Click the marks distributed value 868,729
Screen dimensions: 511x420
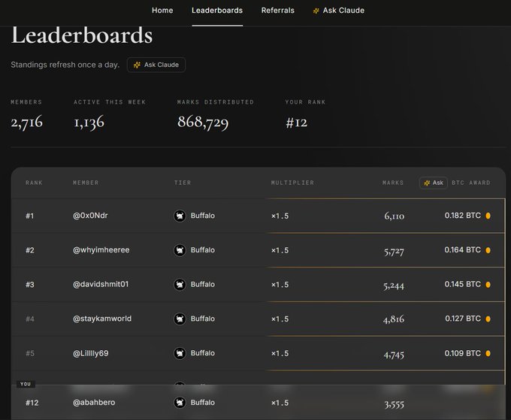(x=203, y=122)
